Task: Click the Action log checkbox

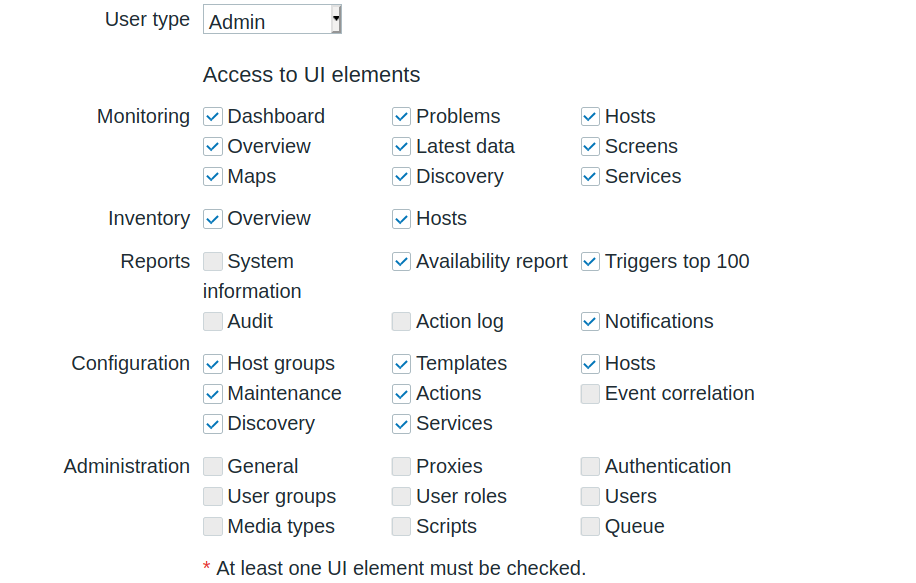Action: point(401,322)
